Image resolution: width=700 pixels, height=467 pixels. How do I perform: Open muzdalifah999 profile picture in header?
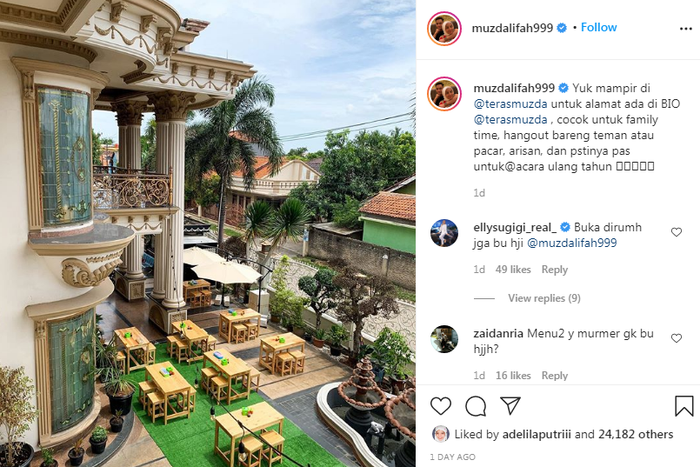point(444,29)
